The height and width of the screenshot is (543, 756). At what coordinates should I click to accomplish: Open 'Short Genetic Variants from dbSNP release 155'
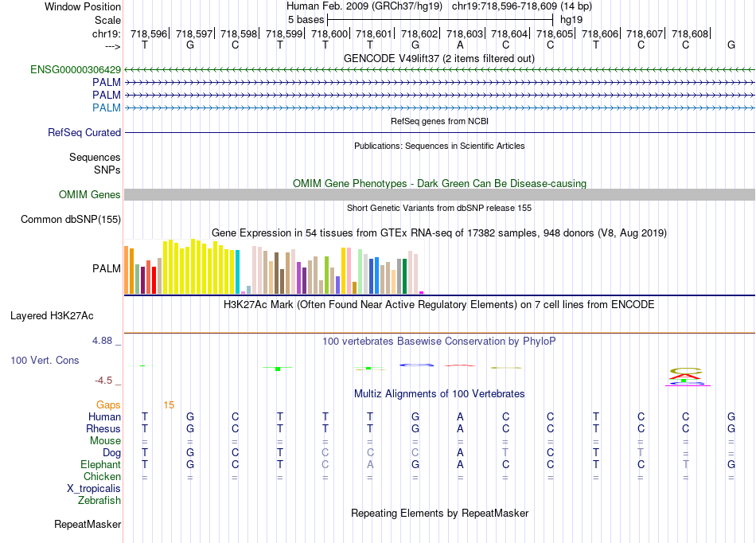(439, 209)
